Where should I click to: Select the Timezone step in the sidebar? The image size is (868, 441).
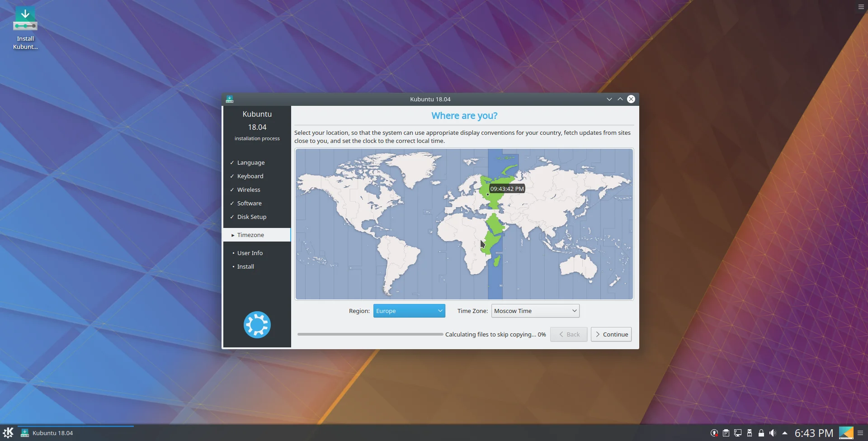(257, 235)
